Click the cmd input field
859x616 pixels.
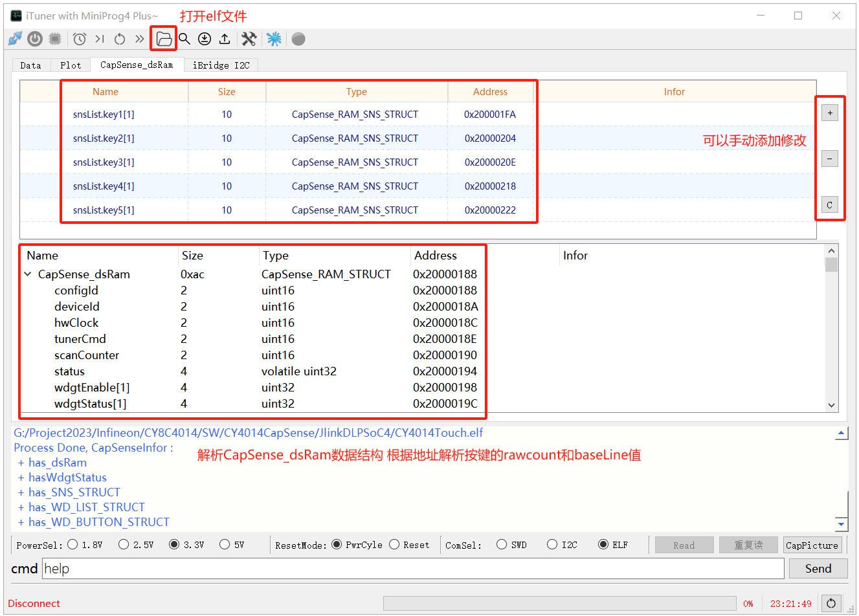[413, 569]
